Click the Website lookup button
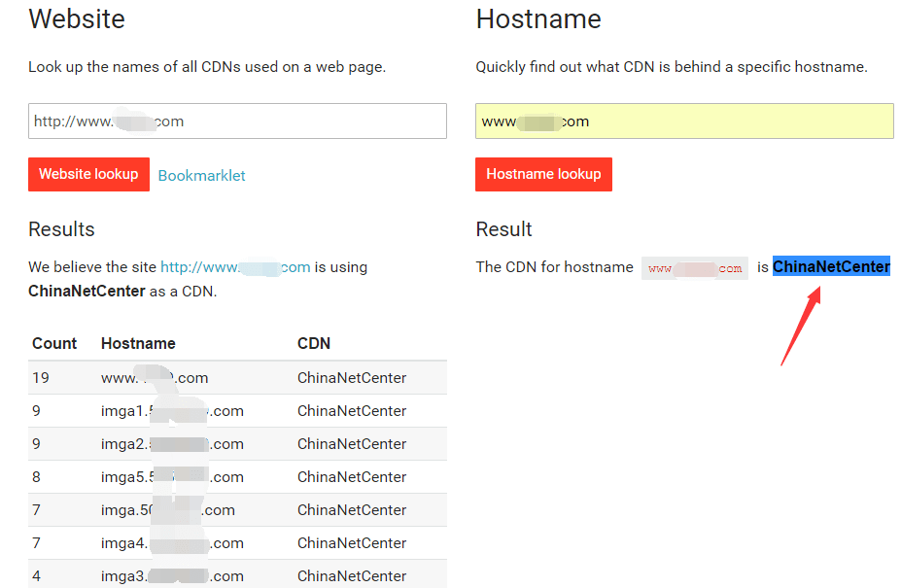 tap(88, 174)
